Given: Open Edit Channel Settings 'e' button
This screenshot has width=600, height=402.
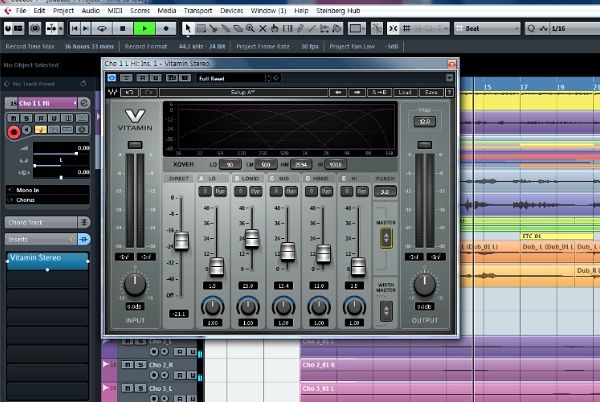Looking at the screenshot, I should click(x=84, y=103).
